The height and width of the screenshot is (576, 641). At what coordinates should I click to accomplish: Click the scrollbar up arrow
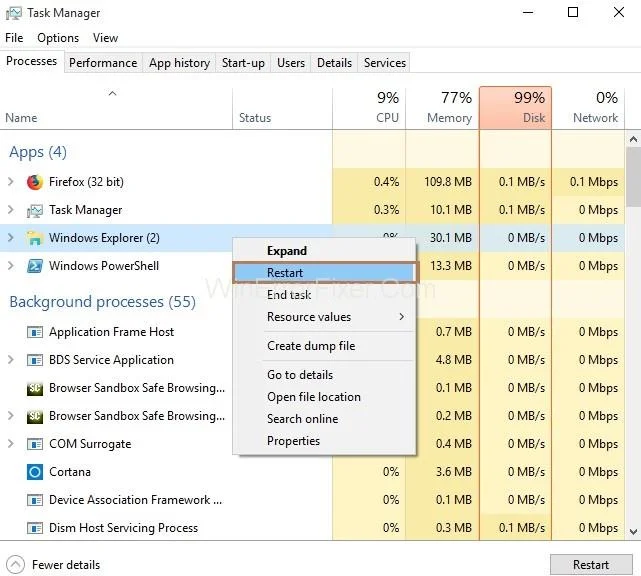click(633, 139)
